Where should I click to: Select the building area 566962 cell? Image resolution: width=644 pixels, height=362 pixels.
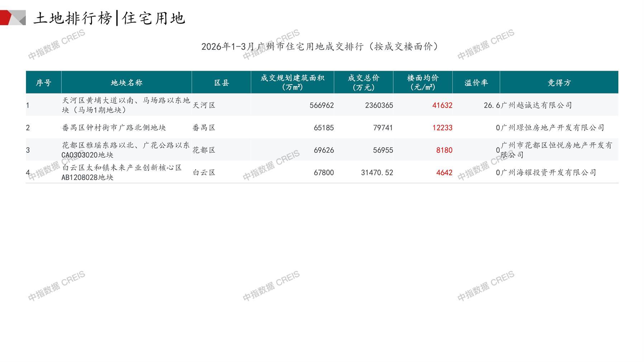[x=321, y=105]
